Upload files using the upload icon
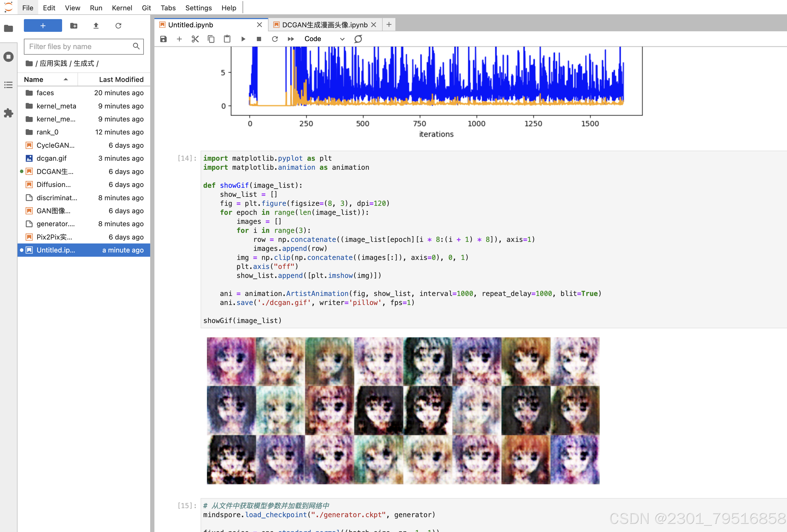787x532 pixels. pos(96,26)
